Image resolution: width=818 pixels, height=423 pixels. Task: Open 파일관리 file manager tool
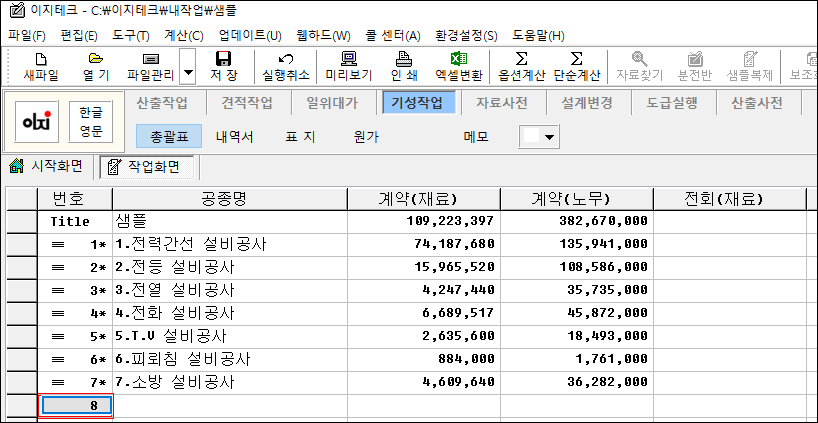(x=150, y=66)
